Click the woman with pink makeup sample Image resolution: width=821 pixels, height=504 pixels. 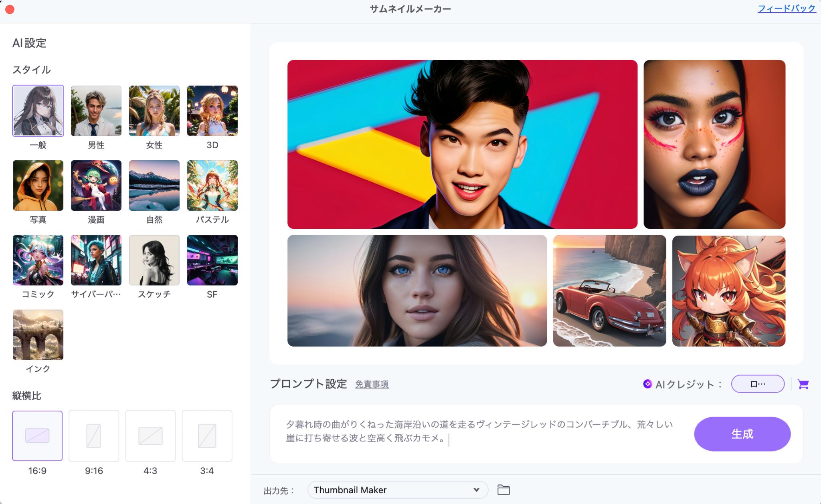pyautogui.click(x=714, y=144)
